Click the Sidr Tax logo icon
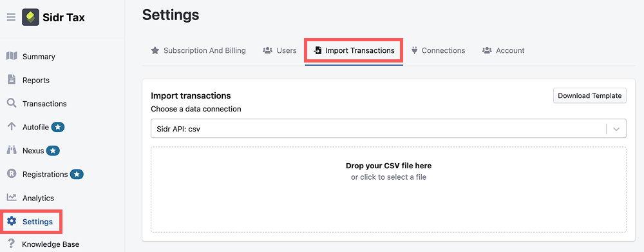Image resolution: width=644 pixels, height=252 pixels. point(30,17)
